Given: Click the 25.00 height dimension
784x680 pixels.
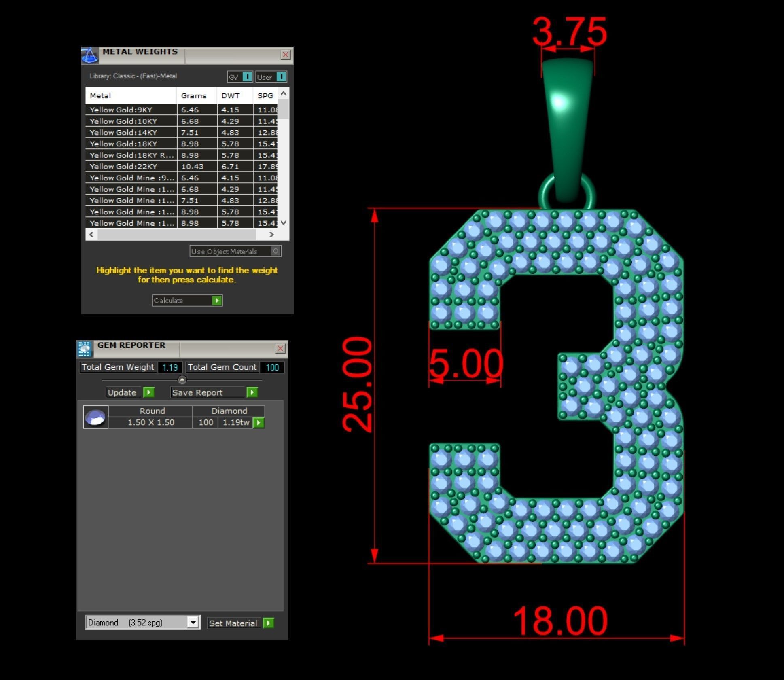Looking at the screenshot, I should [357, 384].
